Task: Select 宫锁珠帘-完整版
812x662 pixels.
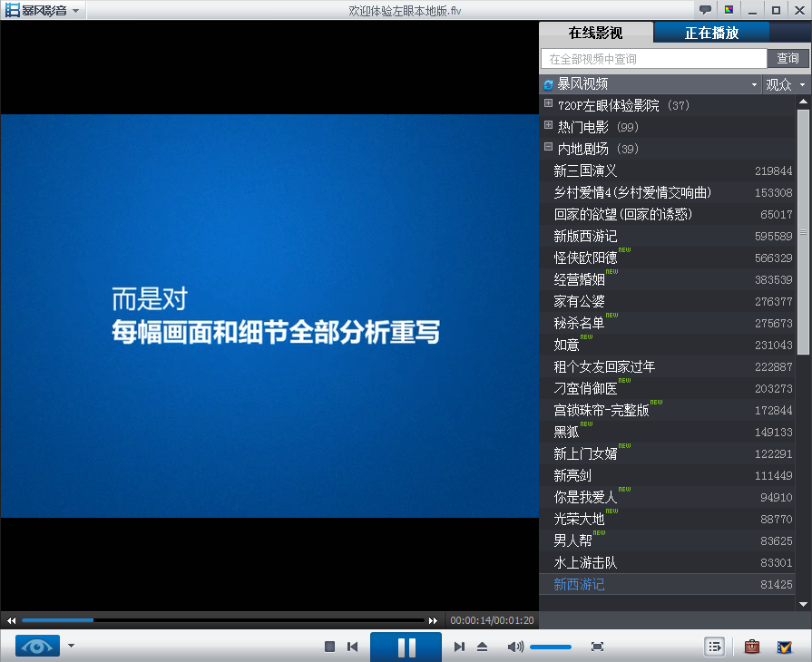Action: point(667,410)
